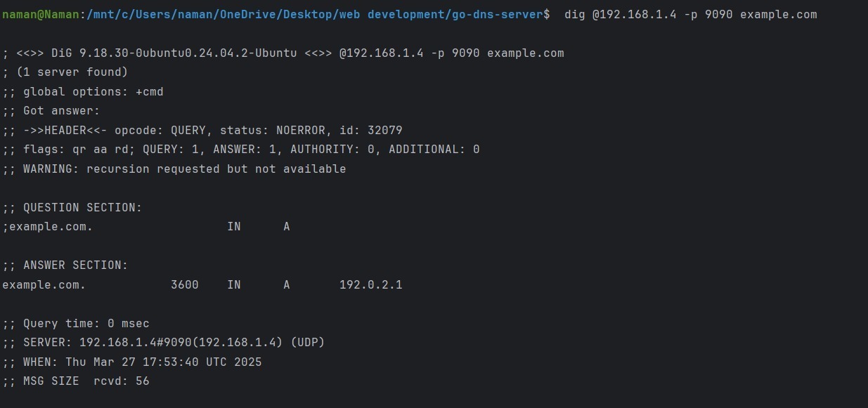Click the 'Query time: 0 msec' line

[76, 324]
